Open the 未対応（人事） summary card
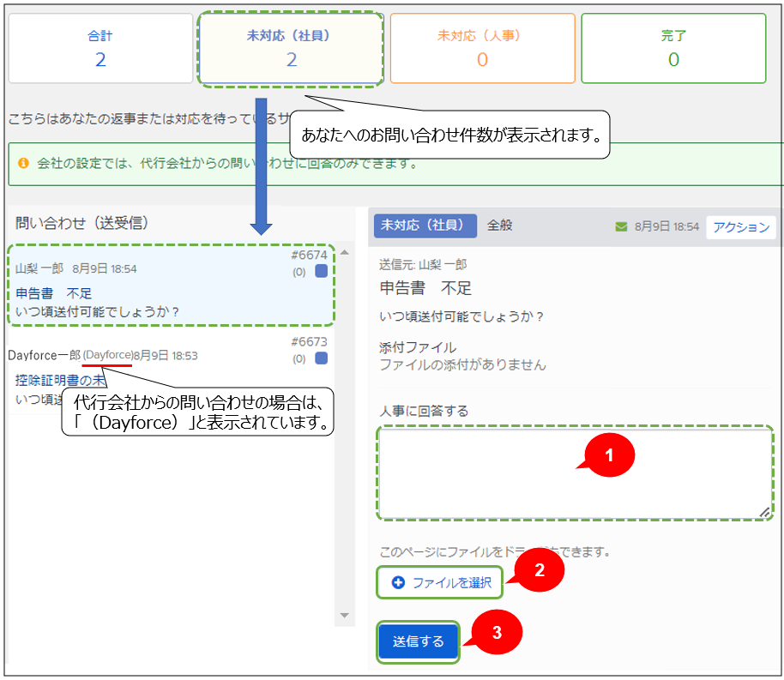Viewport: 784px width, 680px height. [482, 48]
